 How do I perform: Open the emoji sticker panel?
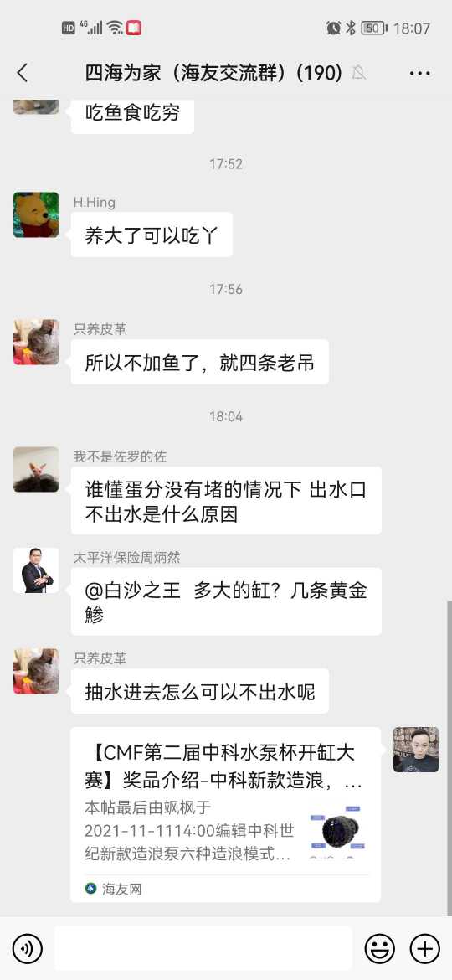click(379, 949)
